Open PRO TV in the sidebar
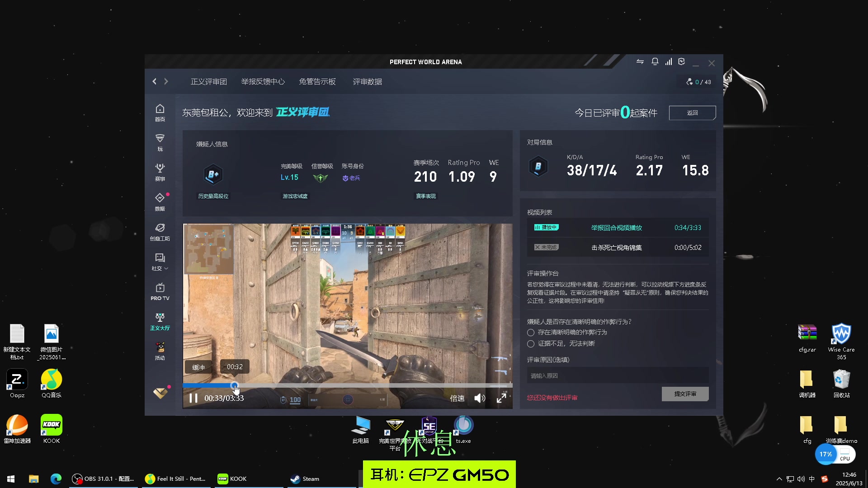868x488 pixels. click(160, 292)
